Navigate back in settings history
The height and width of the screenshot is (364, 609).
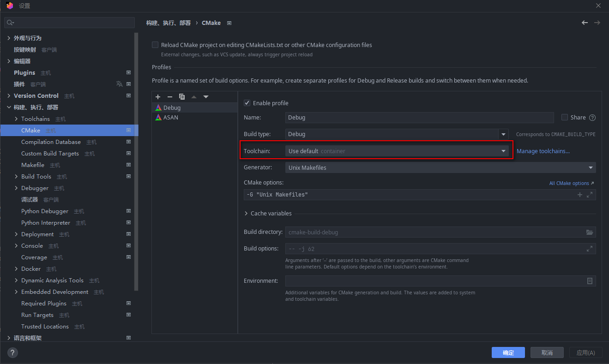click(585, 23)
